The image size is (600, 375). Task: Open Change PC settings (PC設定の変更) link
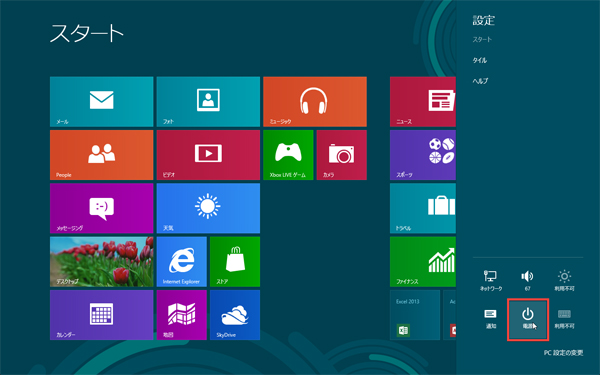click(x=563, y=353)
